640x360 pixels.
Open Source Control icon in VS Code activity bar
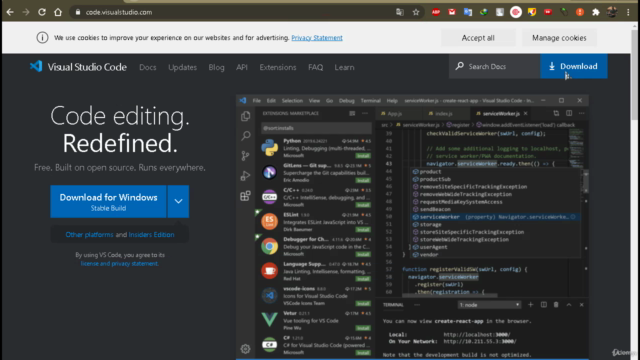click(245, 156)
